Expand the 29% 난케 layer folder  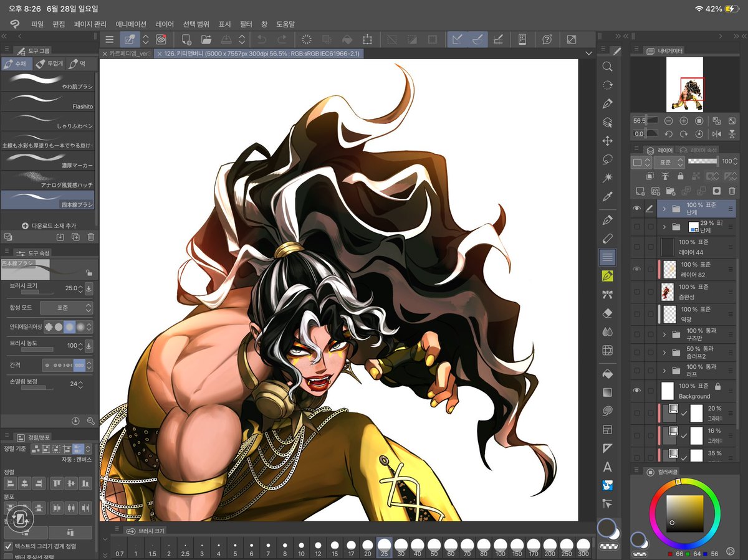click(x=664, y=227)
